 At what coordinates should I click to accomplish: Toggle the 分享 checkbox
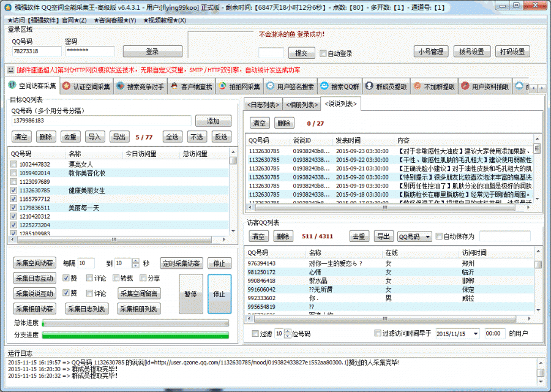click(x=143, y=278)
